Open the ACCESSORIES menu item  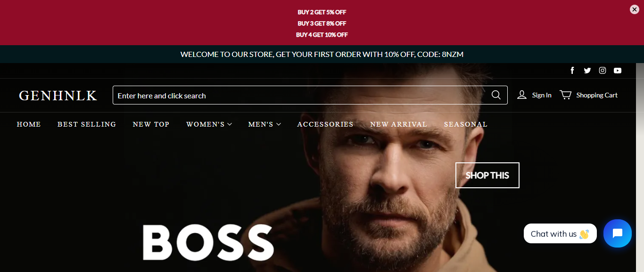[325, 124]
